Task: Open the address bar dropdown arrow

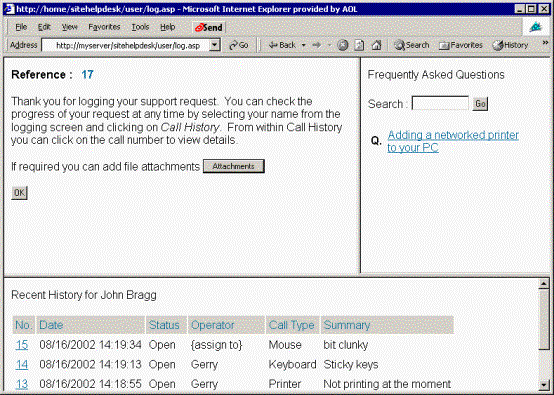Action: [x=214, y=45]
